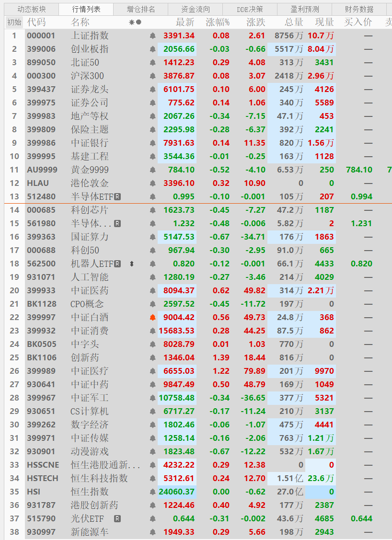Sort by the 名称 column header
The width and height of the screenshot is (392, 540).
click(80, 23)
